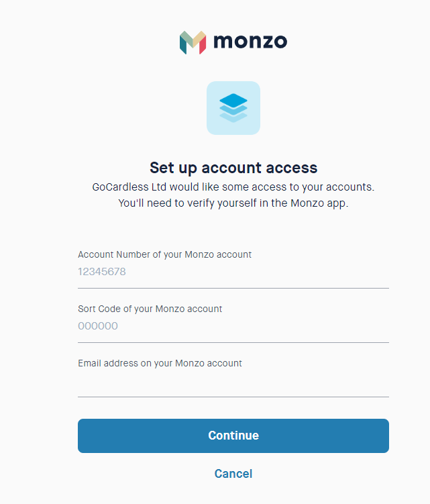
Task: Click the 'verify yourself in the Monzo app' sentence
Action: coord(268,203)
